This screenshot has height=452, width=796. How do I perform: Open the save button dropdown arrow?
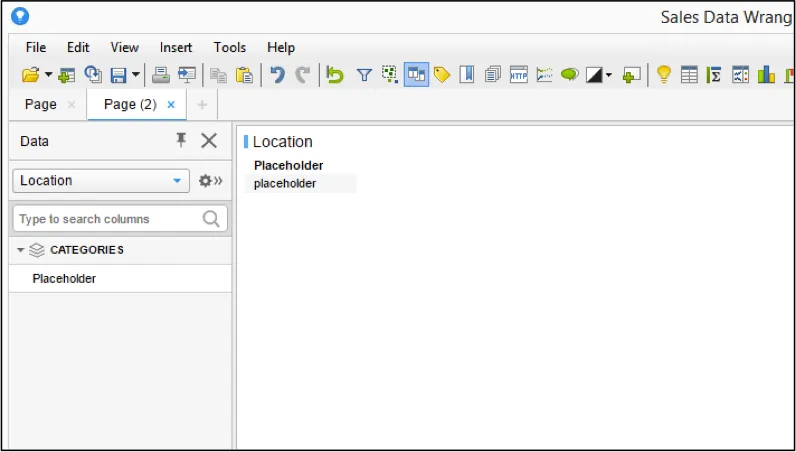[x=136, y=75]
